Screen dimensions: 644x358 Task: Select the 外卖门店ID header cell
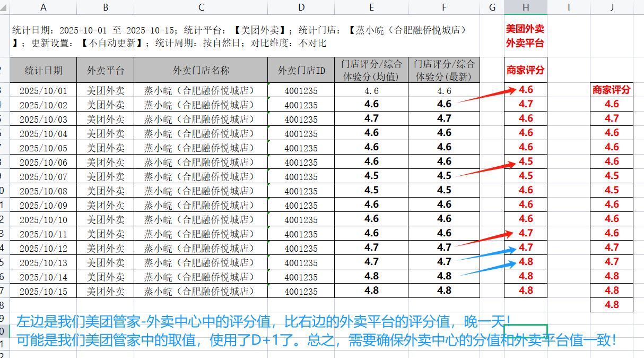point(301,70)
